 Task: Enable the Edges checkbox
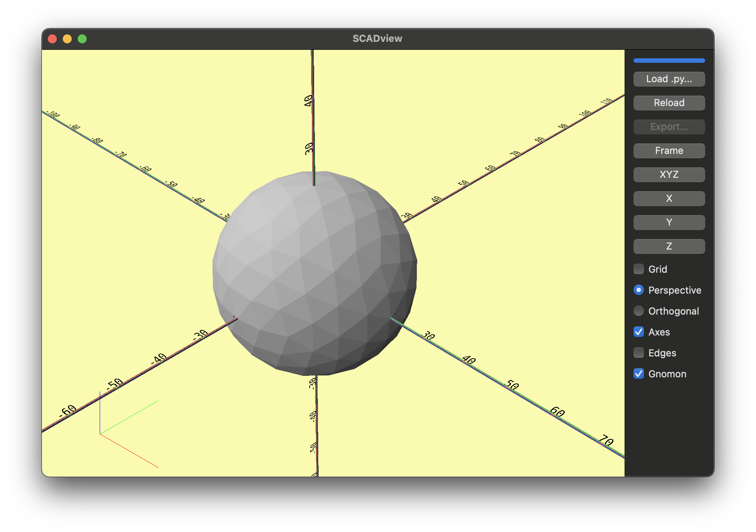tap(638, 353)
